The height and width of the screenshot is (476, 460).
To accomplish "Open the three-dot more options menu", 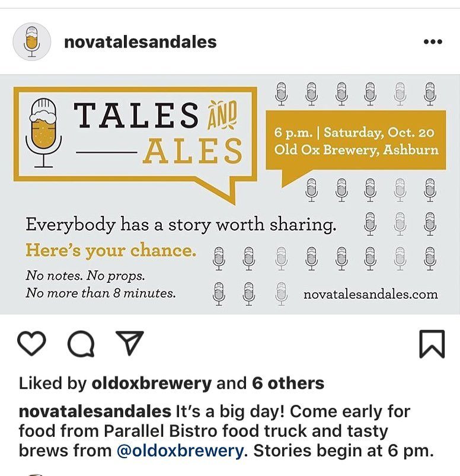I will [433, 42].
